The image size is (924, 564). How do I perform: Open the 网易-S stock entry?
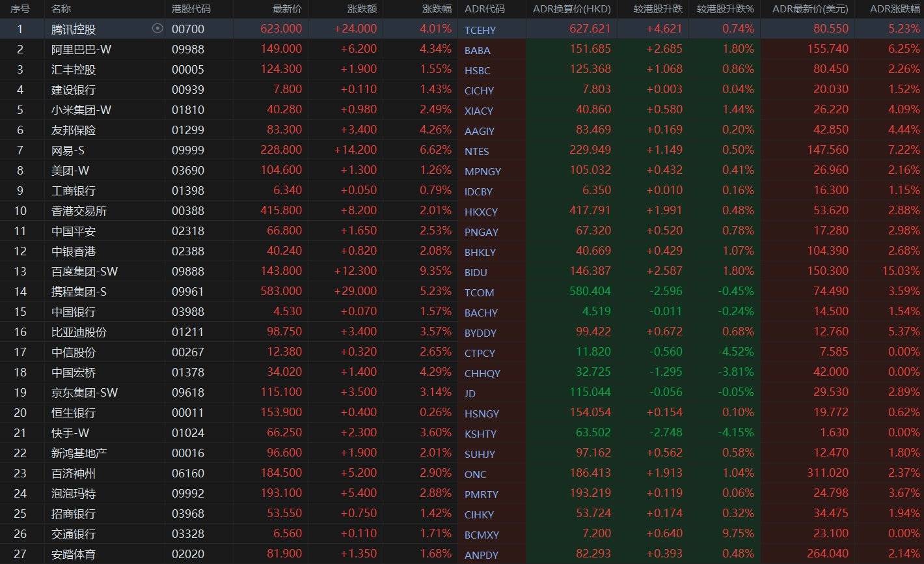(x=68, y=150)
